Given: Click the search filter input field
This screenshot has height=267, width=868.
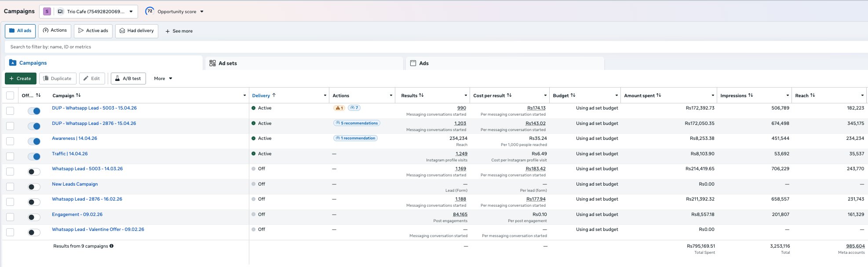Looking at the screenshot, I should click(436, 47).
